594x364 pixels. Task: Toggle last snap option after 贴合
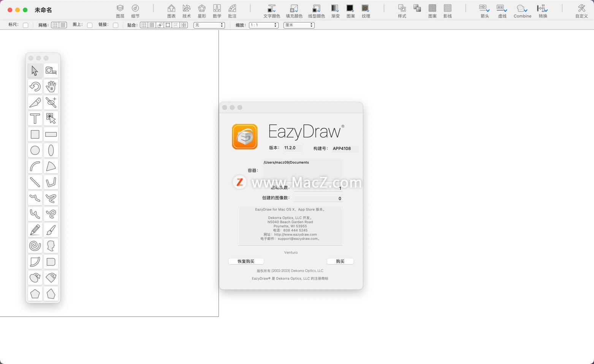(184, 25)
